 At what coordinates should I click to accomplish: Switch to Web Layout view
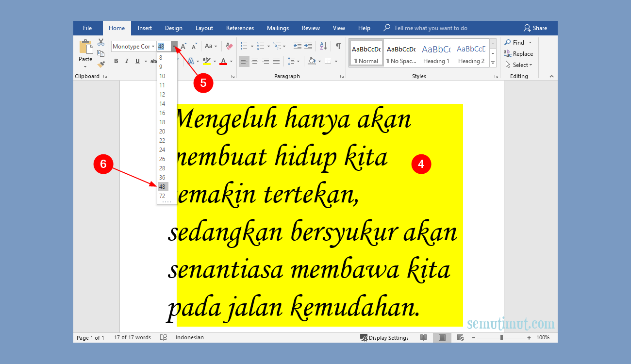[461, 337]
